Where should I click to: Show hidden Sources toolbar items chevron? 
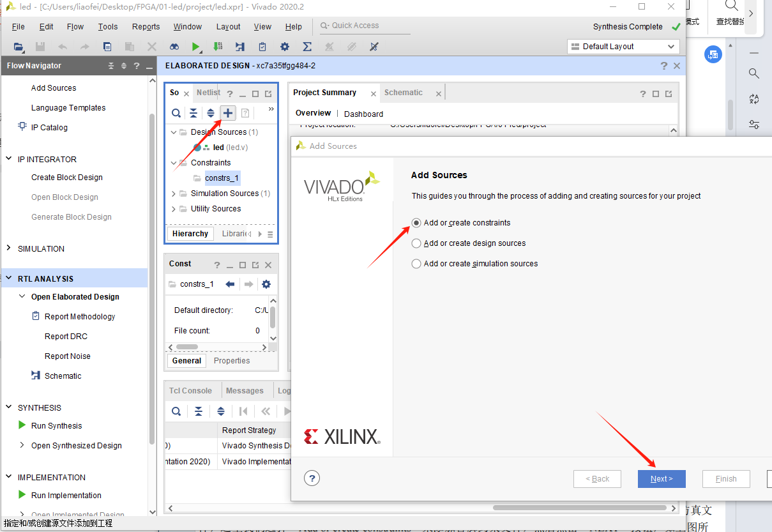click(271, 110)
